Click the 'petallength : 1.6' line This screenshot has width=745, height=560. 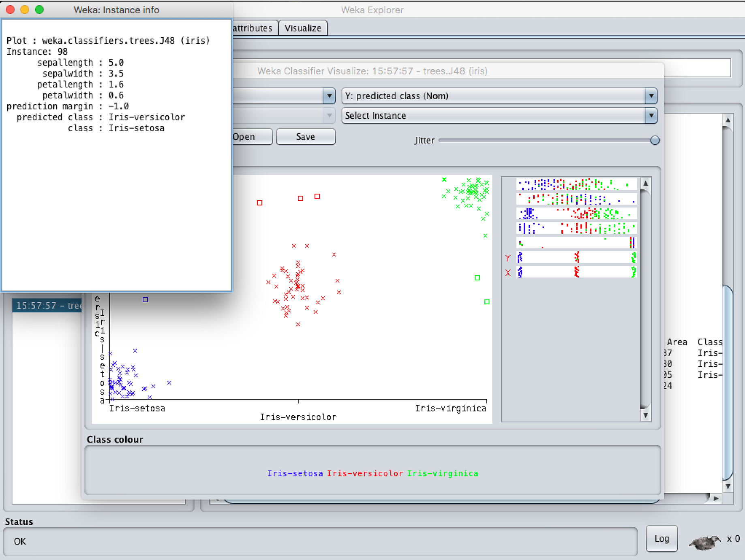tap(80, 84)
